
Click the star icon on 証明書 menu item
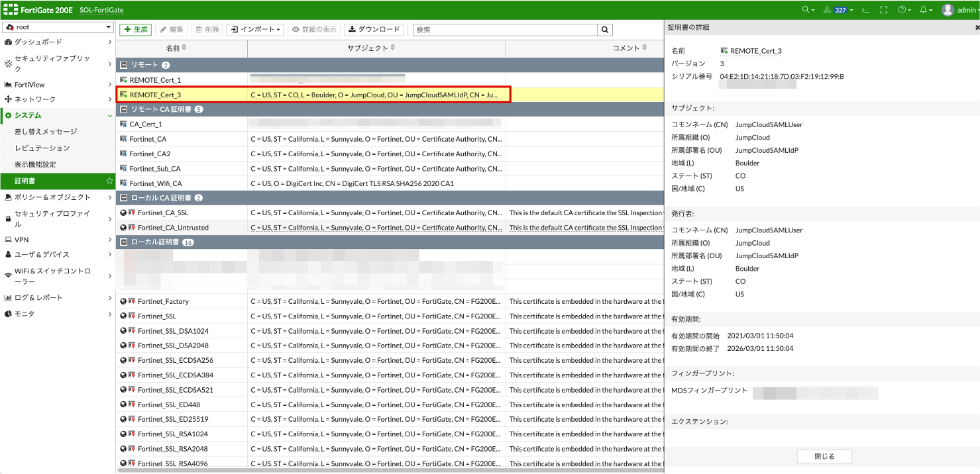tap(109, 181)
